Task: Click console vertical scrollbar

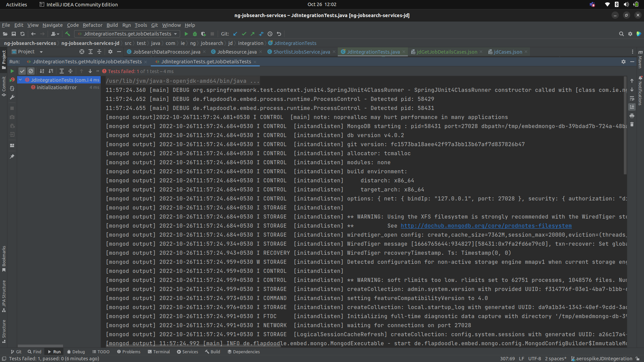Action: (x=625, y=126)
